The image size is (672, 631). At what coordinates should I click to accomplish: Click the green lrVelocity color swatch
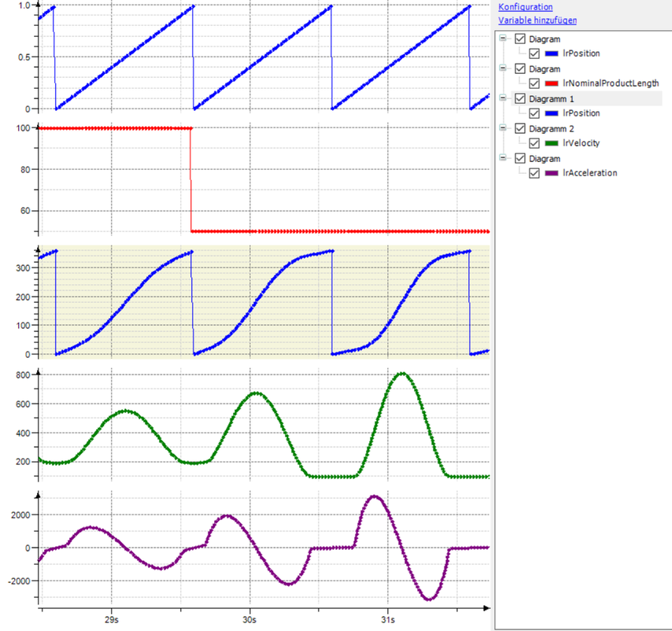pyautogui.click(x=551, y=143)
